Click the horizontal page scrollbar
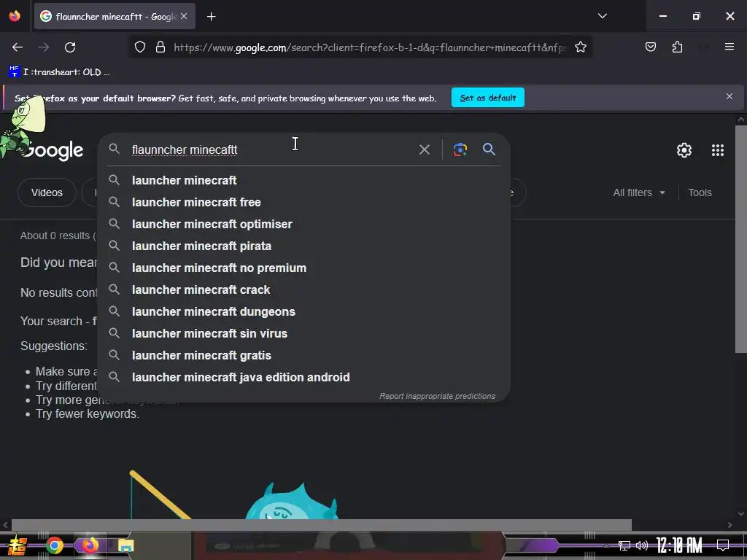747x560 pixels. (322, 525)
